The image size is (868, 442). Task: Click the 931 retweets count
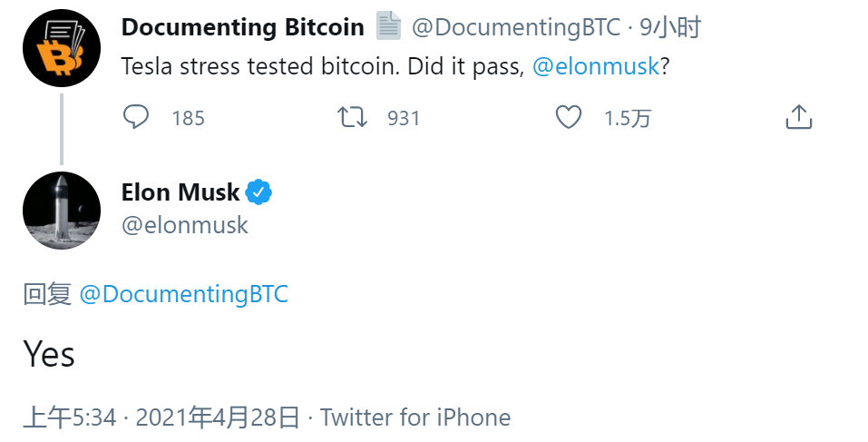coord(404,118)
